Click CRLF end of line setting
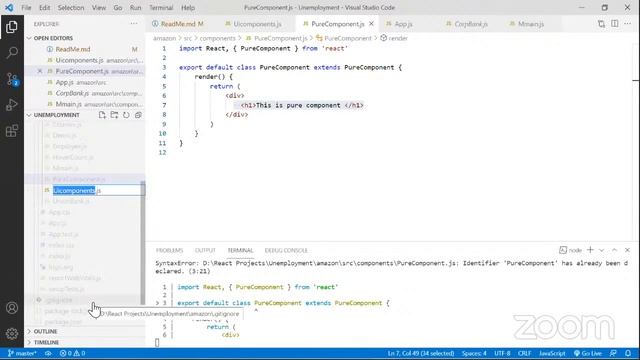The width and height of the screenshot is (640, 360). coord(524,353)
